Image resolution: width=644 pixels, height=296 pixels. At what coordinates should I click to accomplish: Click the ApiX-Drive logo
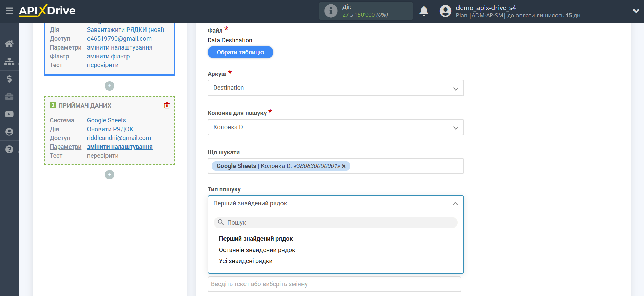47,11
